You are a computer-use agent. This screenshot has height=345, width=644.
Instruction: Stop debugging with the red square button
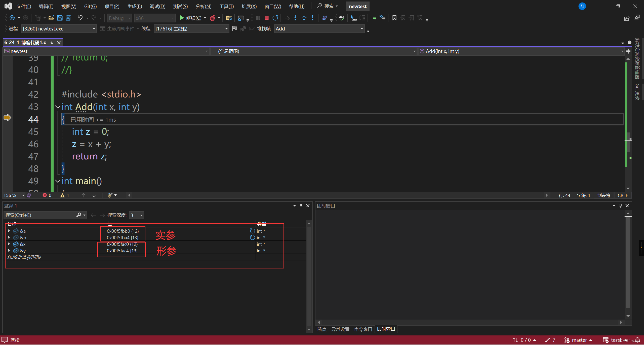pos(267,18)
